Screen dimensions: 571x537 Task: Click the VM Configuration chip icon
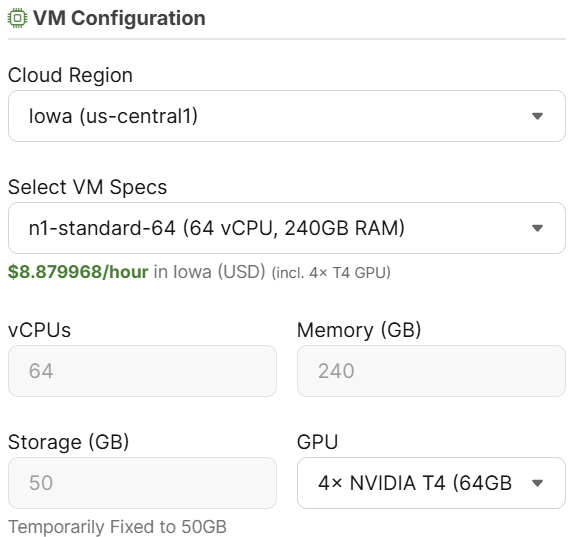click(x=17, y=18)
